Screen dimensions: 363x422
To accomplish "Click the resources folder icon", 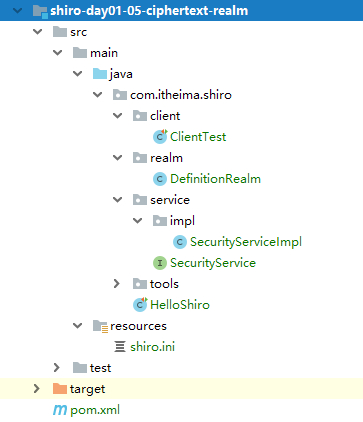I will click(100, 326).
